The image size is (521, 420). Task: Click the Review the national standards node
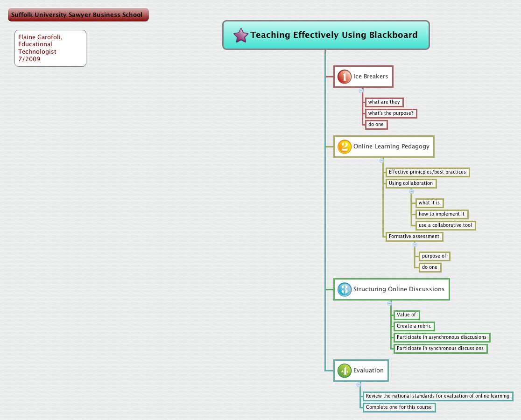pos(437,396)
